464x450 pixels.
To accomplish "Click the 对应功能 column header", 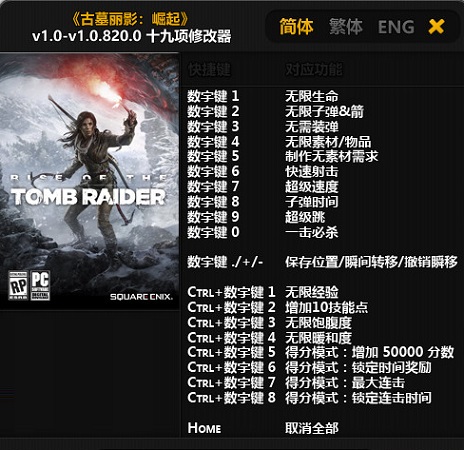I will (x=314, y=70).
